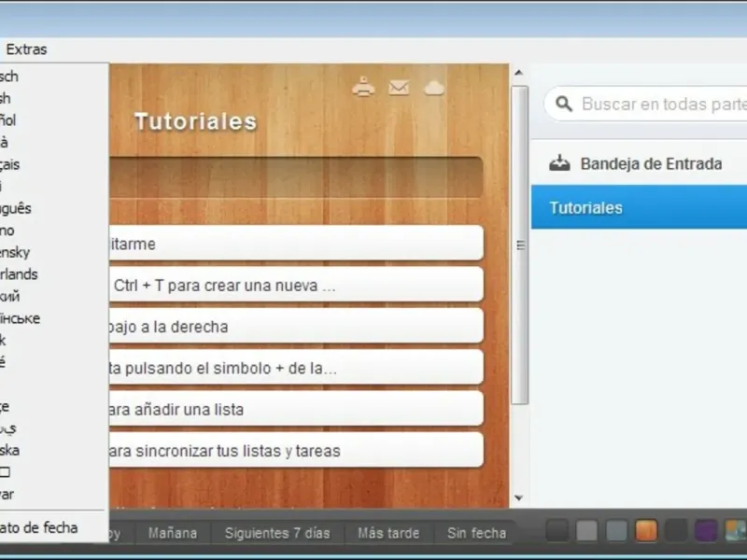
Task: Pick the photo background thumbnail after purple swatch
Action: (736, 530)
